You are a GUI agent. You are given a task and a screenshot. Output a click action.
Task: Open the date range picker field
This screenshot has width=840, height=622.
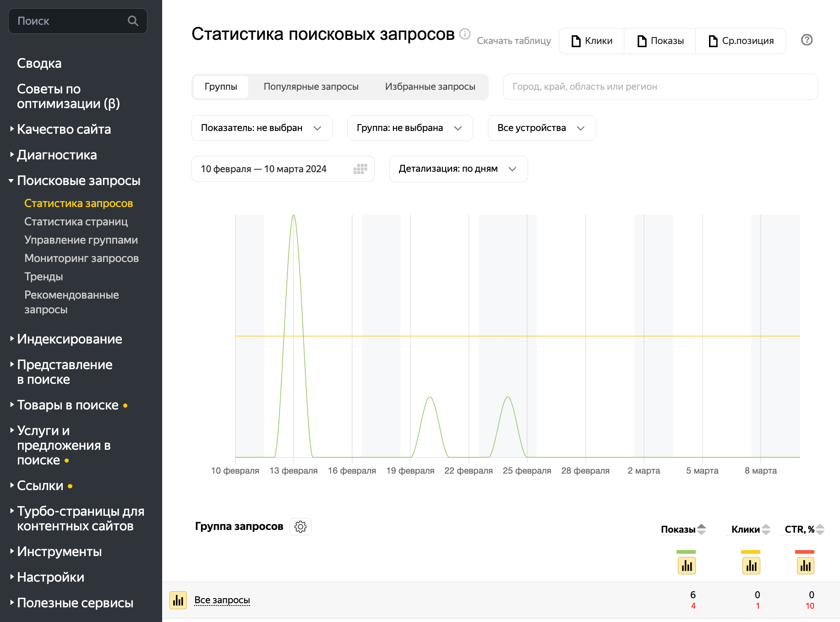(283, 169)
